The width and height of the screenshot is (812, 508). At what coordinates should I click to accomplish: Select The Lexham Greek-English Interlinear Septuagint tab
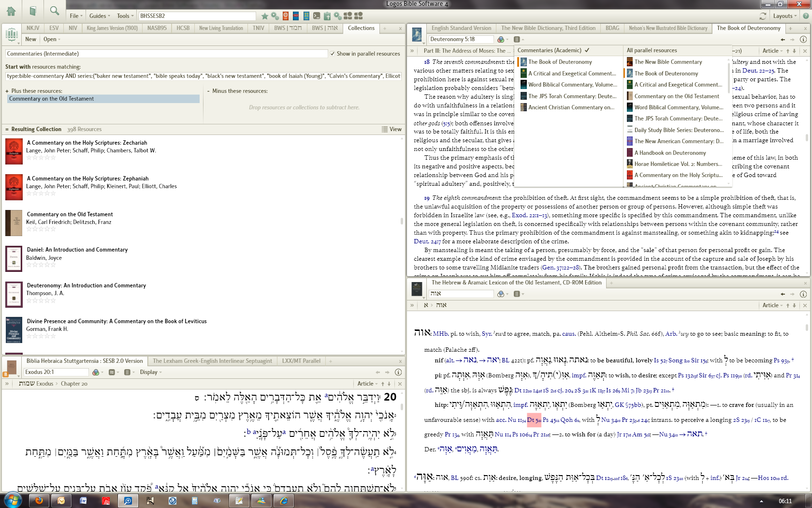click(212, 361)
